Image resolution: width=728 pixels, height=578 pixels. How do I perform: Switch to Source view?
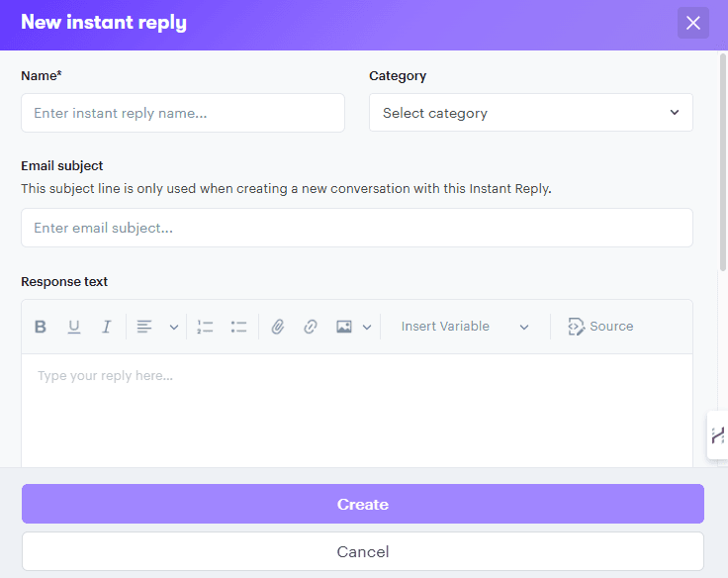tap(600, 327)
